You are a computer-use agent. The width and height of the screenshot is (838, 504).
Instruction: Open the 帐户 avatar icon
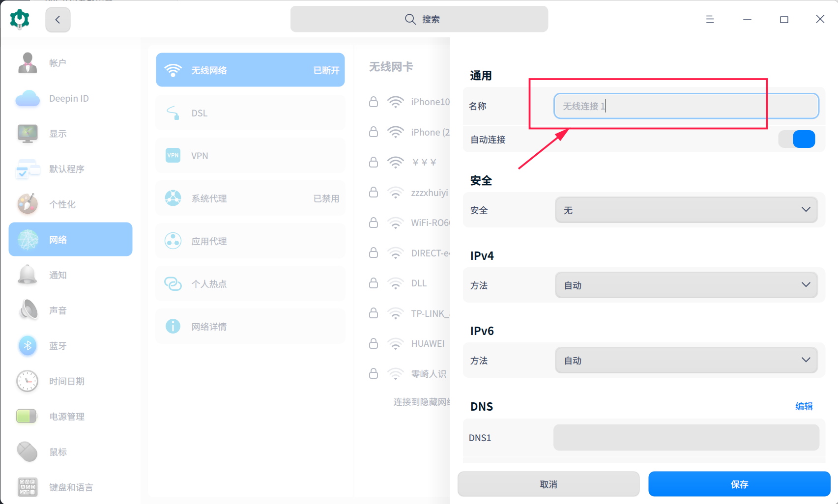28,63
